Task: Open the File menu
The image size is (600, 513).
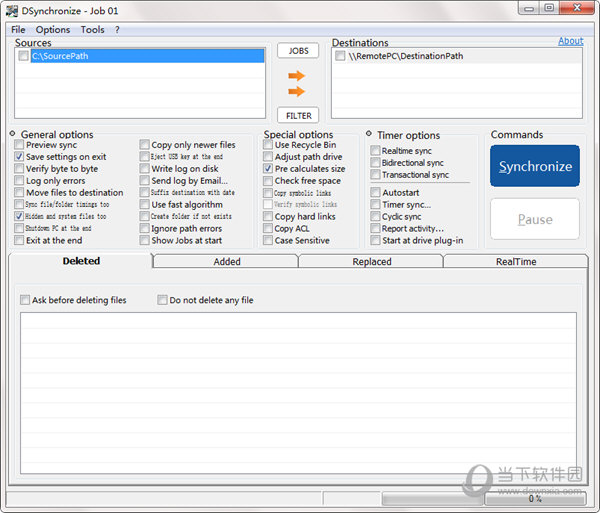Action: point(18,29)
